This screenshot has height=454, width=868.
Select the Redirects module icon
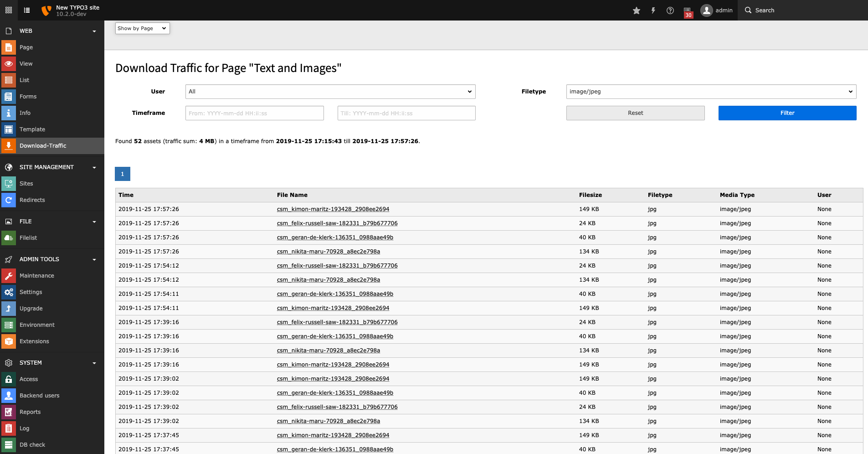pos(9,200)
